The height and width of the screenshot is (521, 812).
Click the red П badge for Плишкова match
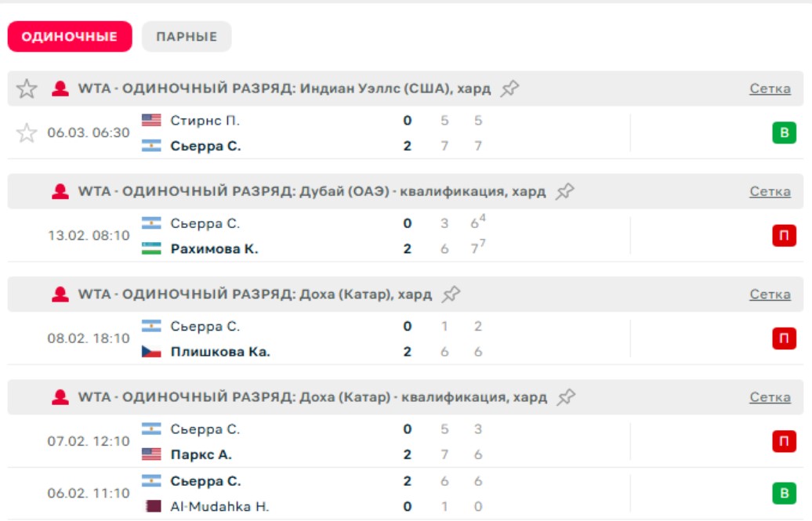tap(784, 338)
